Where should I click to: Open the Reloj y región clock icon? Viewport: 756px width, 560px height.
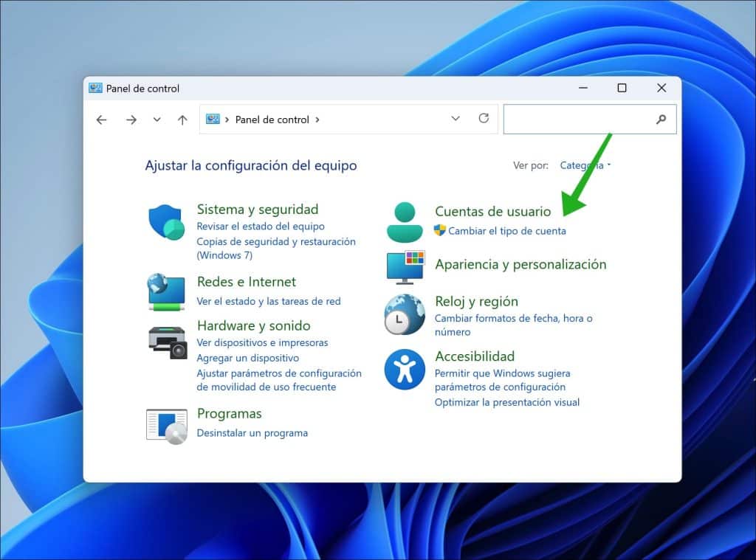(x=405, y=315)
